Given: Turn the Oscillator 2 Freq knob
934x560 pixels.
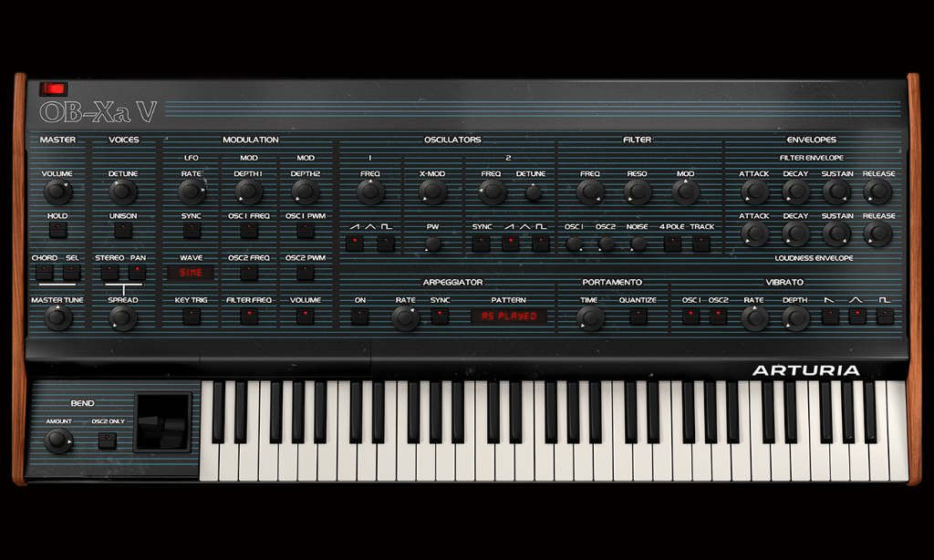Looking at the screenshot, I should pos(492,192).
